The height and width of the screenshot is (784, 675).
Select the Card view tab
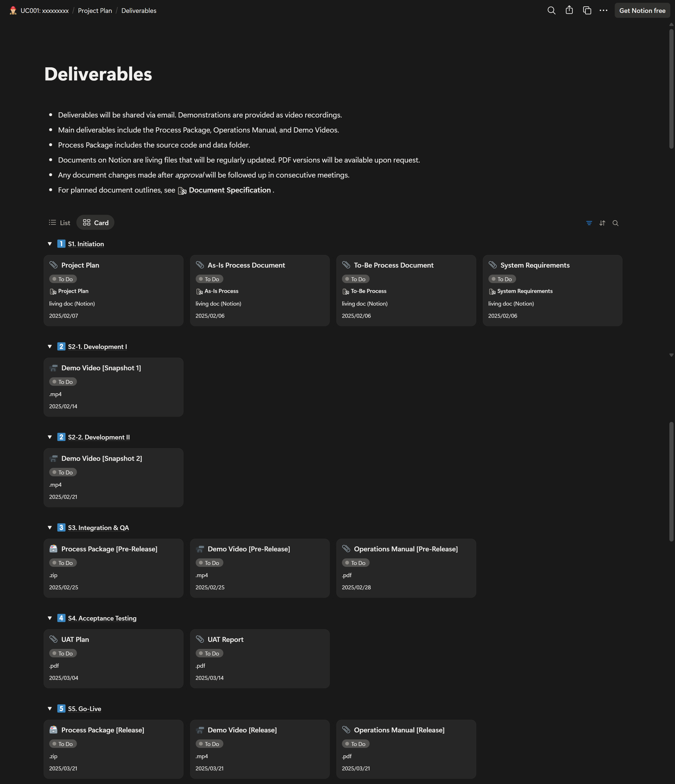(x=96, y=223)
